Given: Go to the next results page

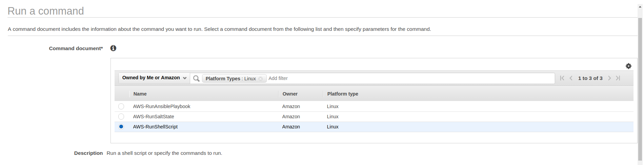Looking at the screenshot, I should click(609, 78).
